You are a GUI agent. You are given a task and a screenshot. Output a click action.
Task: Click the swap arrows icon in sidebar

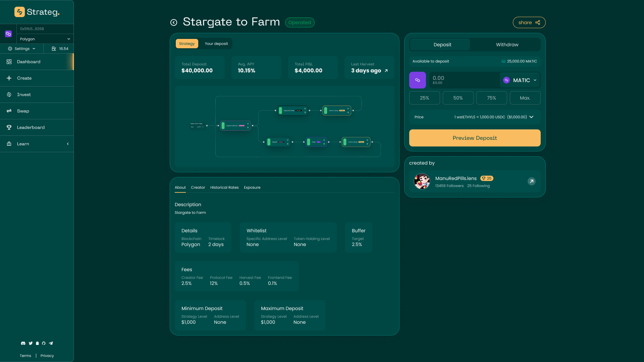coord(9,111)
